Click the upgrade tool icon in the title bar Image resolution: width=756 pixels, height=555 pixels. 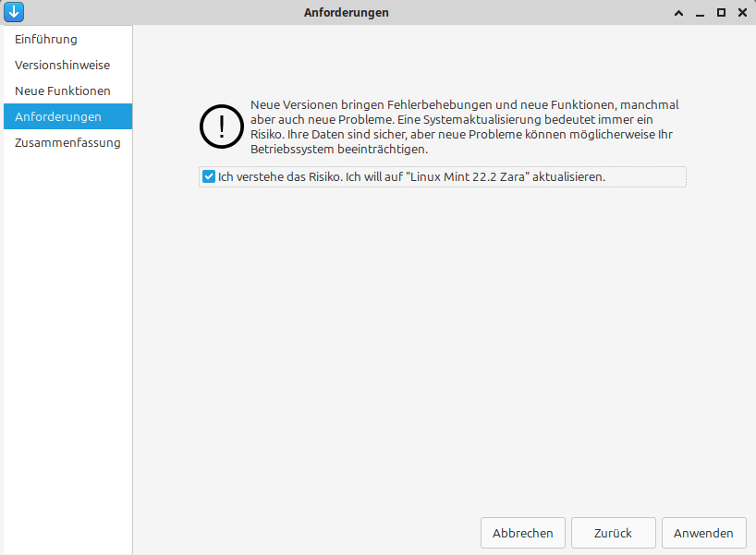coord(13,12)
